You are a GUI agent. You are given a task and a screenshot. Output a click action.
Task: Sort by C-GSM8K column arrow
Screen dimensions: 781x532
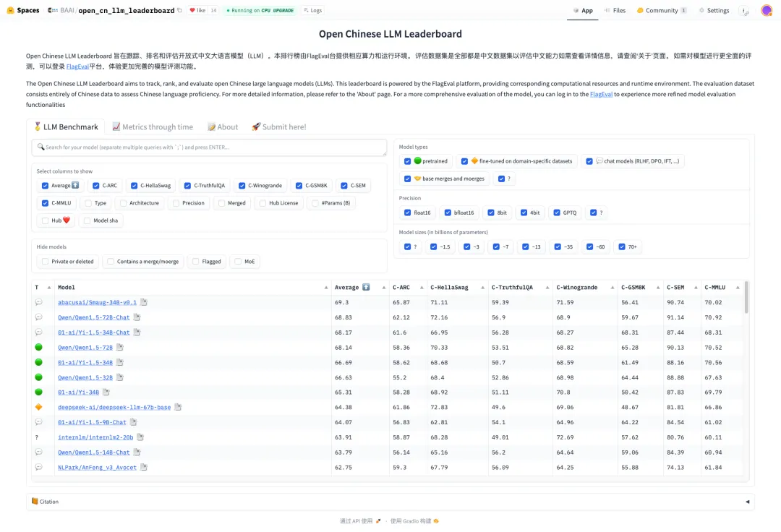(657, 288)
